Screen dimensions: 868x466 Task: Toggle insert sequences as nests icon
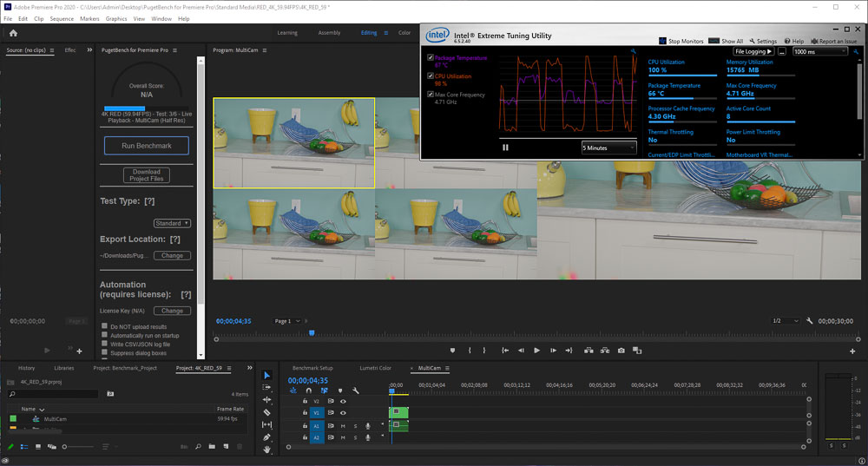[x=293, y=391]
